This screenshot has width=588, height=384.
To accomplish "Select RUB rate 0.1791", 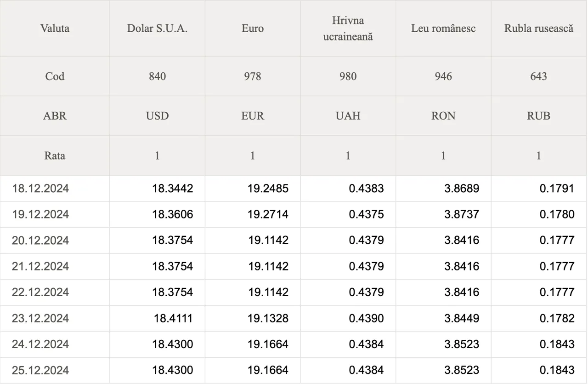I will click(557, 189).
